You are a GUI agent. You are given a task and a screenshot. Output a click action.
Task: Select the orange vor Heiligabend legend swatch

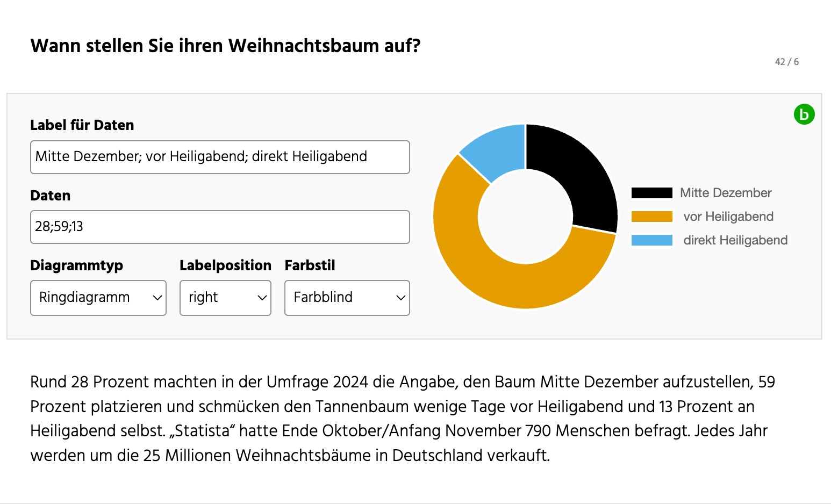651,217
